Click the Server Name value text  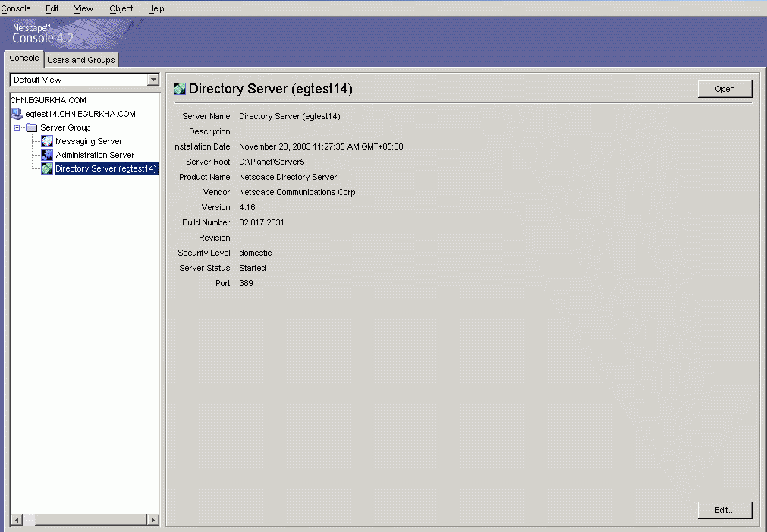coord(290,116)
